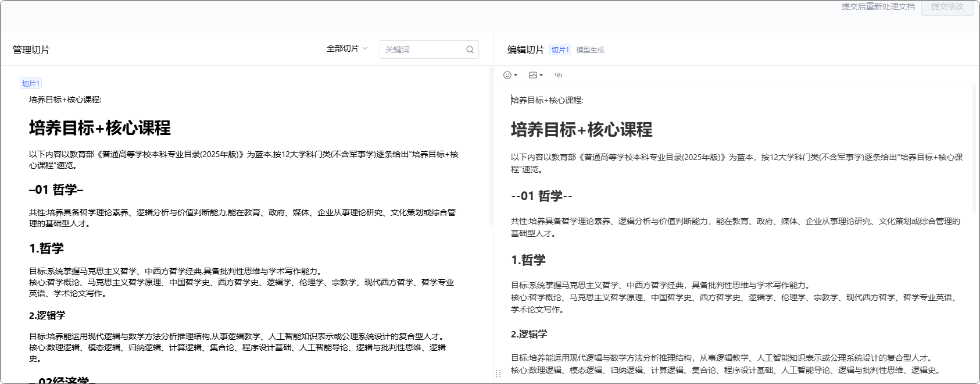Place cursor on editor heading 1.哲学
Screen dimensions: 980x384
click(x=528, y=260)
